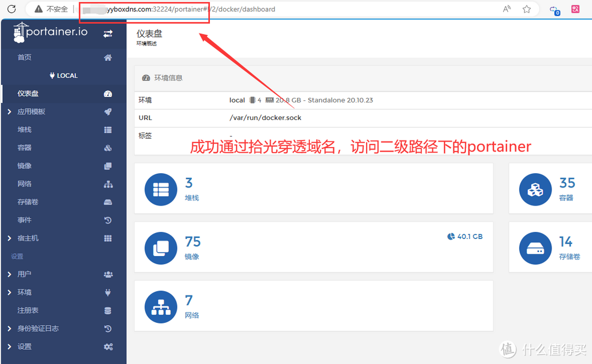Open the 注册表 menu item
592x364 pixels.
pyautogui.click(x=28, y=310)
